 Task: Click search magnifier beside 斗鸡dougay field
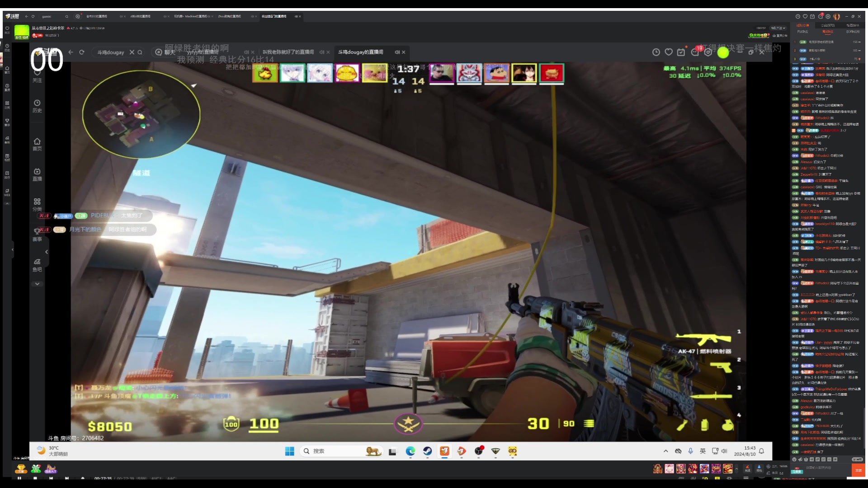[140, 52]
